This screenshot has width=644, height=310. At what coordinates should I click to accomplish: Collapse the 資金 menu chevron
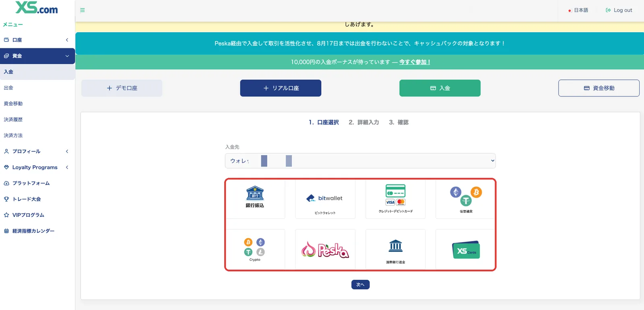(x=67, y=56)
